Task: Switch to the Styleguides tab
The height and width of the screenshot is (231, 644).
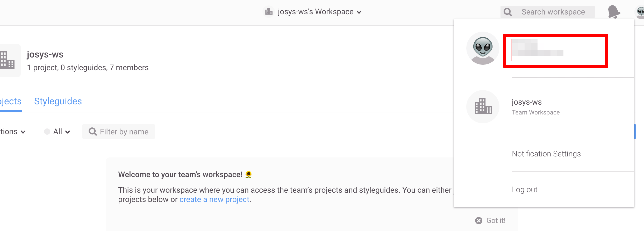Action: click(x=58, y=101)
